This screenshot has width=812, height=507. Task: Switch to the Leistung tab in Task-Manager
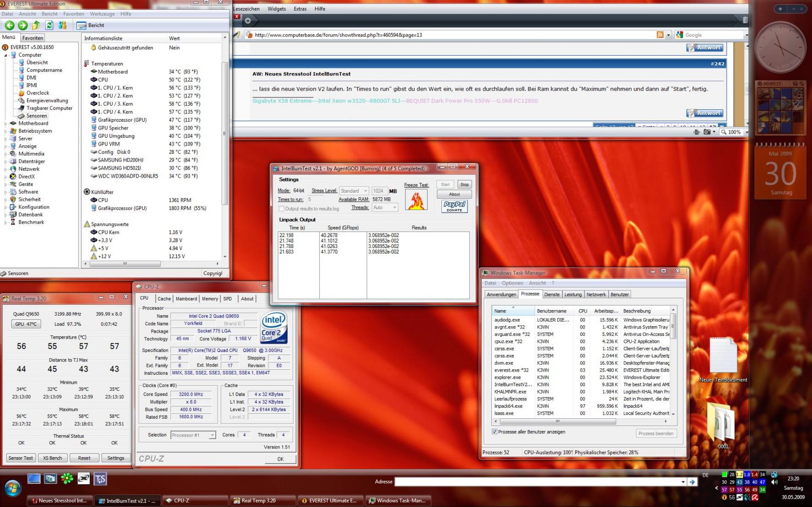click(x=573, y=295)
